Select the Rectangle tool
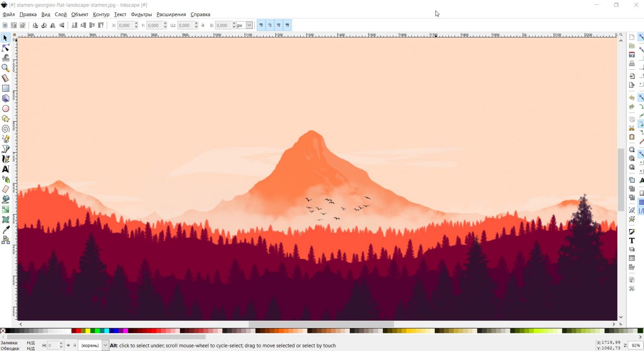The width and height of the screenshot is (644, 351). tap(6, 88)
